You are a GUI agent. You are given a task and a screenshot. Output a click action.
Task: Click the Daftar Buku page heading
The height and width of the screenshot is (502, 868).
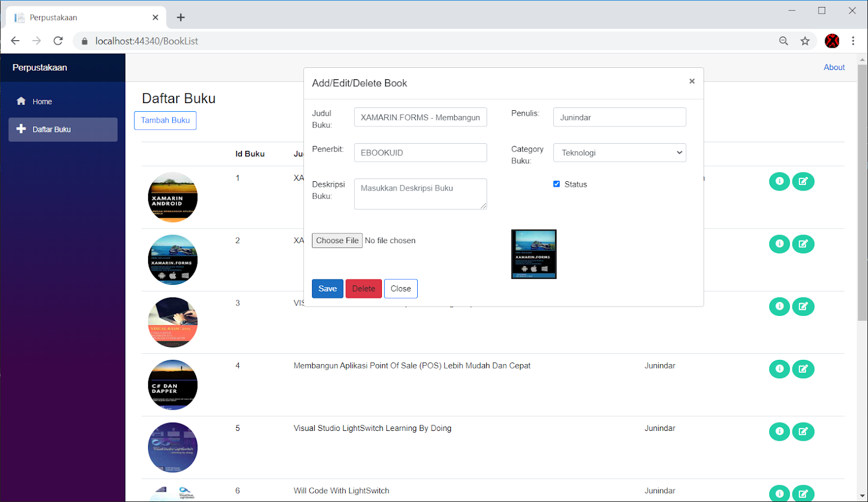(x=178, y=98)
